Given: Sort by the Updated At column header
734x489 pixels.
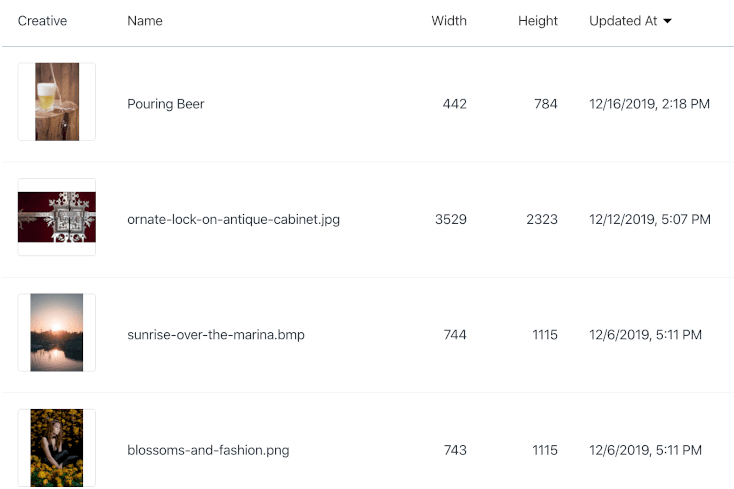Looking at the screenshot, I should tap(622, 21).
